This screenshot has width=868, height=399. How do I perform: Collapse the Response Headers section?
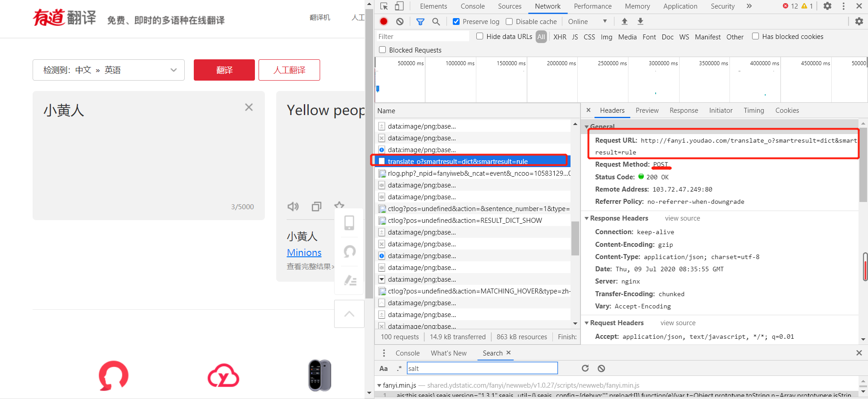[x=587, y=218]
